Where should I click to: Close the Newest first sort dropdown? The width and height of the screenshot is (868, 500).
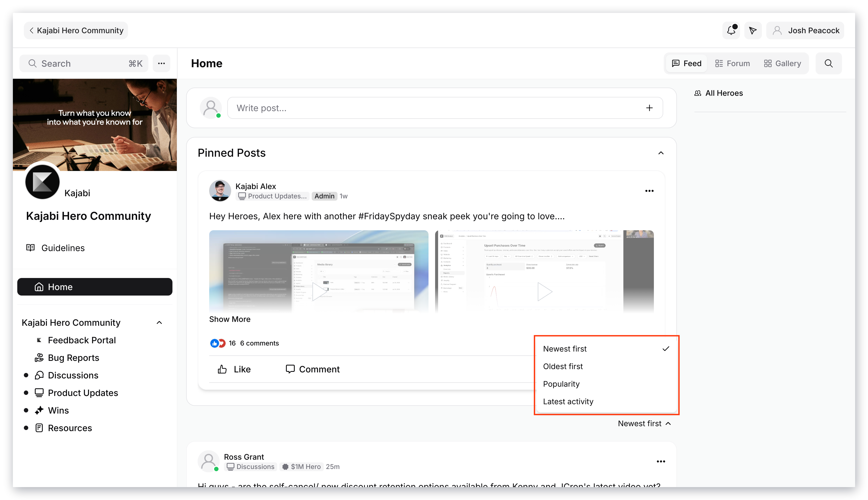(644, 423)
